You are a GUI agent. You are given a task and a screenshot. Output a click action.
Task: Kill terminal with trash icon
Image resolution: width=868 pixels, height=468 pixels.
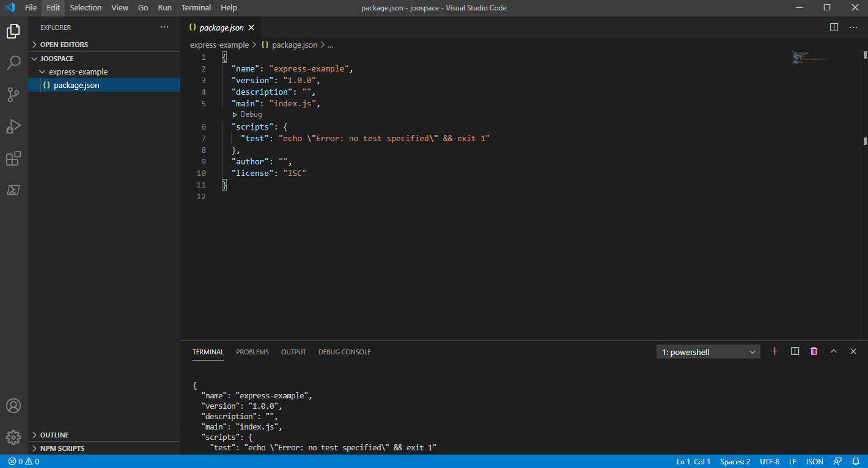pos(814,351)
